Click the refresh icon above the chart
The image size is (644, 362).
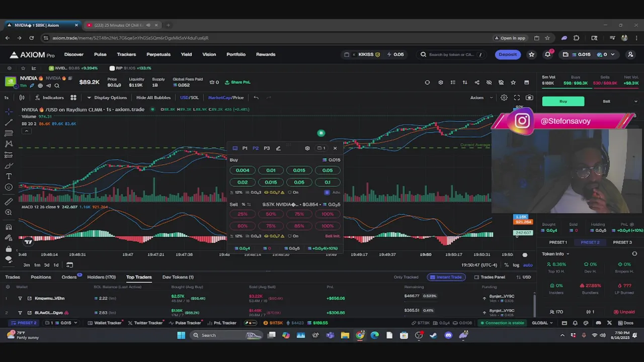(x=427, y=82)
